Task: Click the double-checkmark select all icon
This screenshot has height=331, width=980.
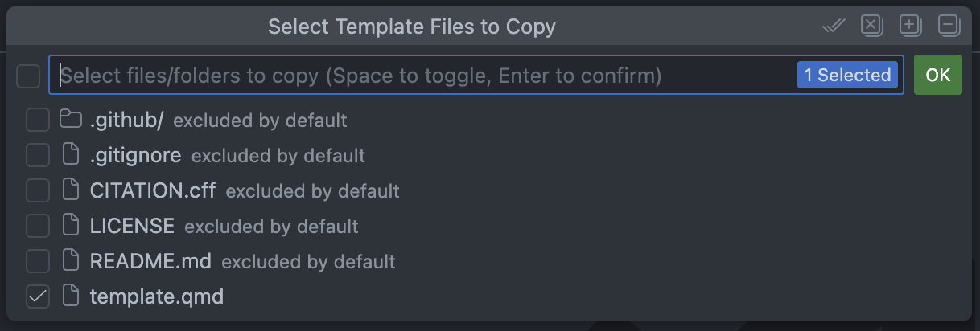Action: click(x=834, y=27)
